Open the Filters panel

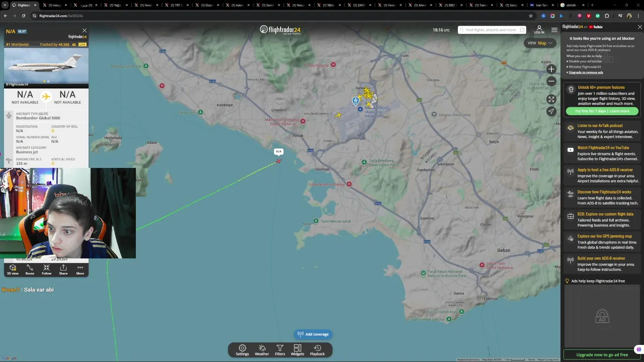coord(280,350)
